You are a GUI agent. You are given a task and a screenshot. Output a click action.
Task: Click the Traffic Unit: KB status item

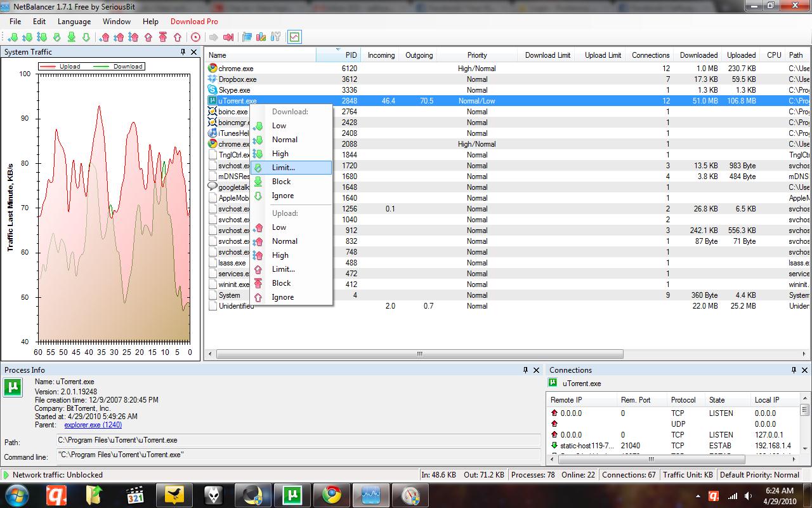click(x=688, y=475)
